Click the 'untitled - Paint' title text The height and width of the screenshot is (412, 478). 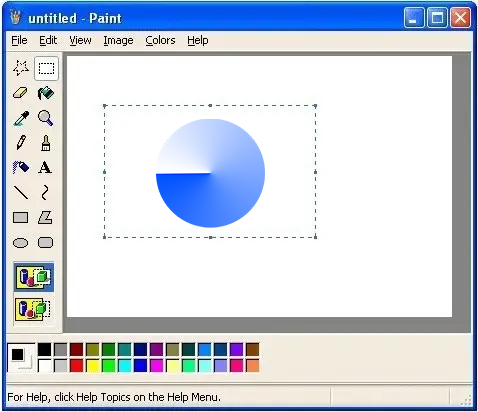click(75, 18)
